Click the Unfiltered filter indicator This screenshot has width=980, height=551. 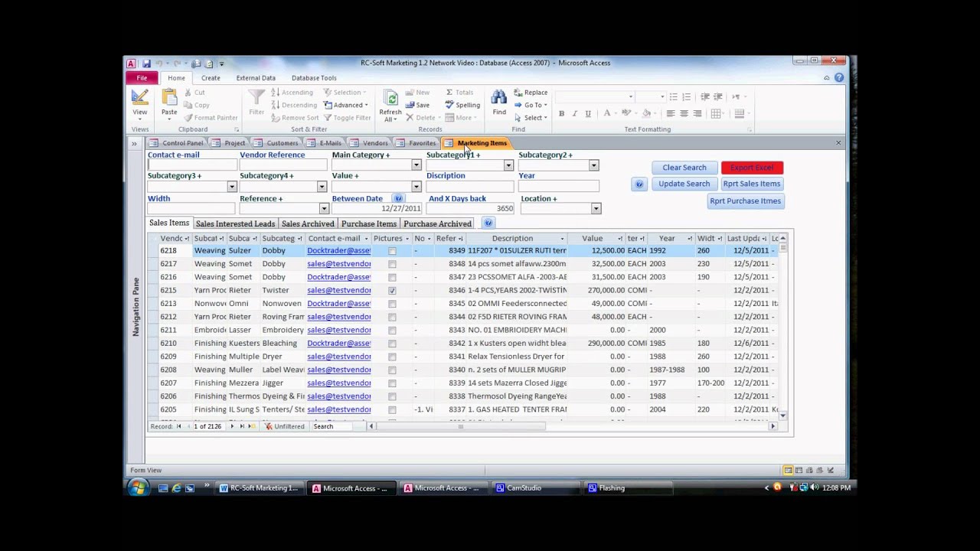285,426
